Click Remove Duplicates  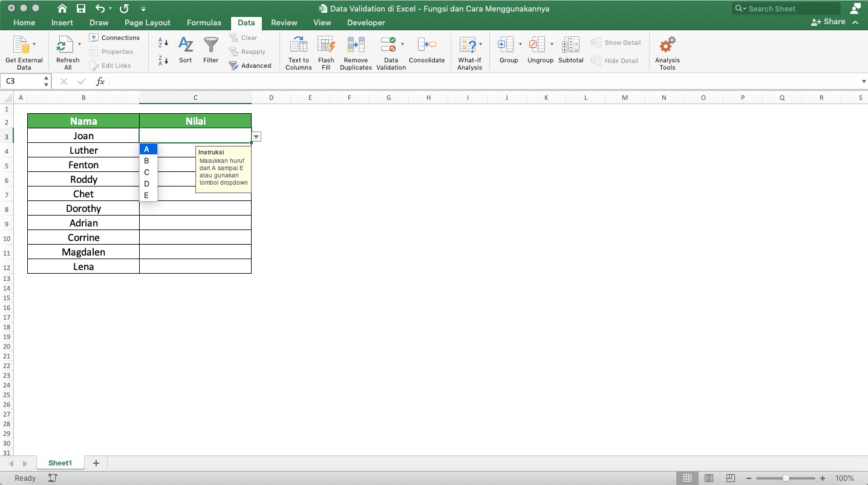(356, 53)
